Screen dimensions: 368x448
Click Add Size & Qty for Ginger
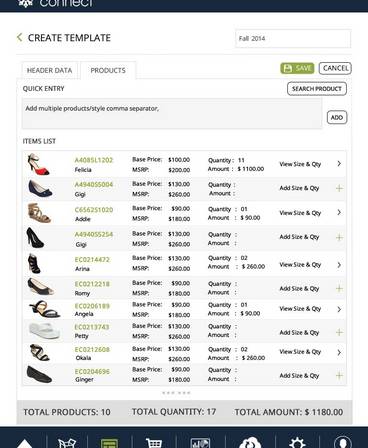tap(299, 376)
